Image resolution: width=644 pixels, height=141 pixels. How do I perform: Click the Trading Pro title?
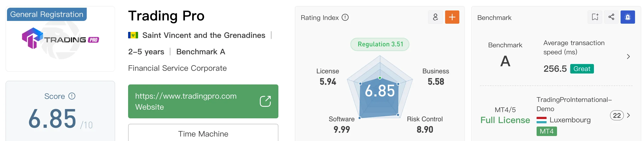[166, 16]
